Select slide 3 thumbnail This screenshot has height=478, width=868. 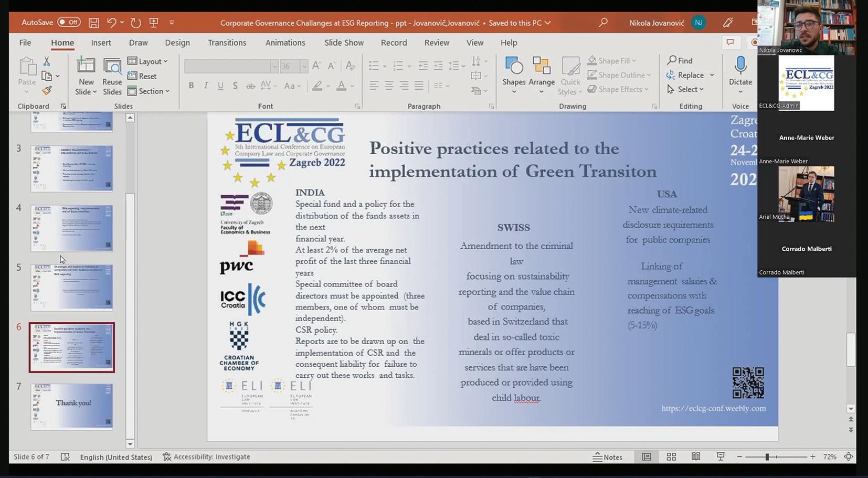pos(72,169)
